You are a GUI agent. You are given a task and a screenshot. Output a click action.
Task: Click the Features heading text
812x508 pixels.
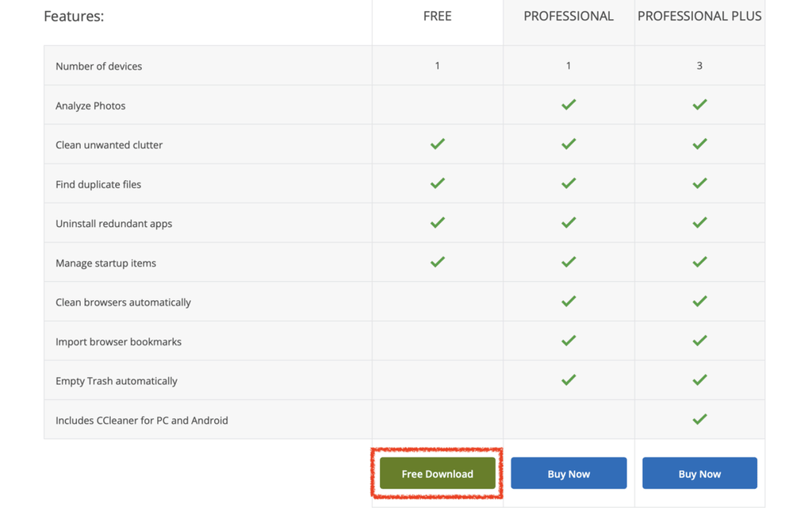click(x=74, y=16)
